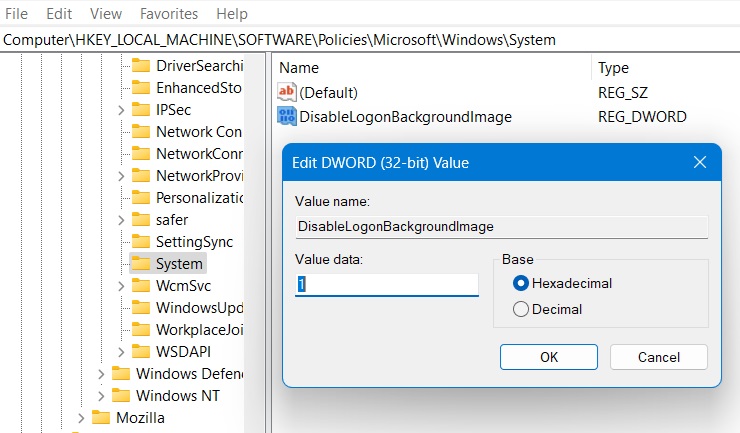Click the WSDAPI folder icon
Viewport: 740px width, 433px height.
pyautogui.click(x=141, y=352)
